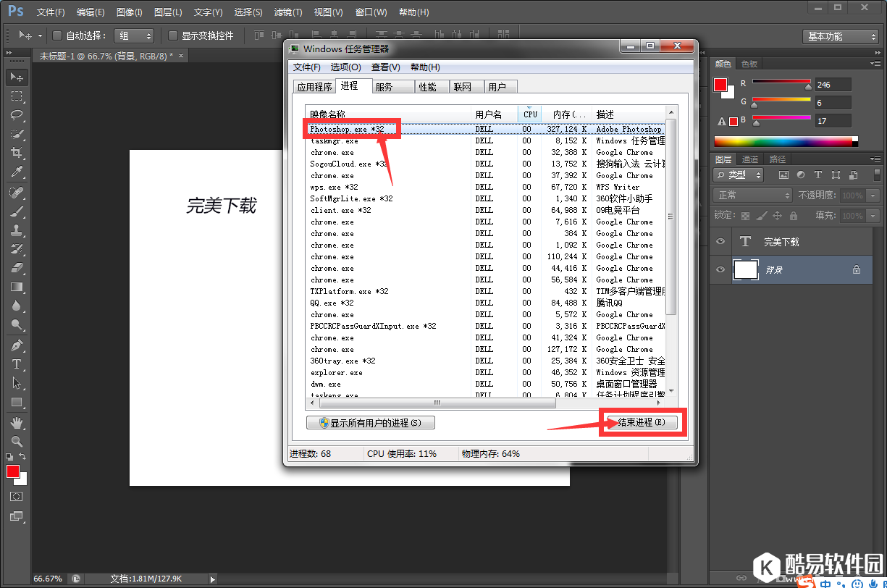This screenshot has height=588, width=887.
Task: Open the 组 auto-select dropdown
Action: point(134,35)
